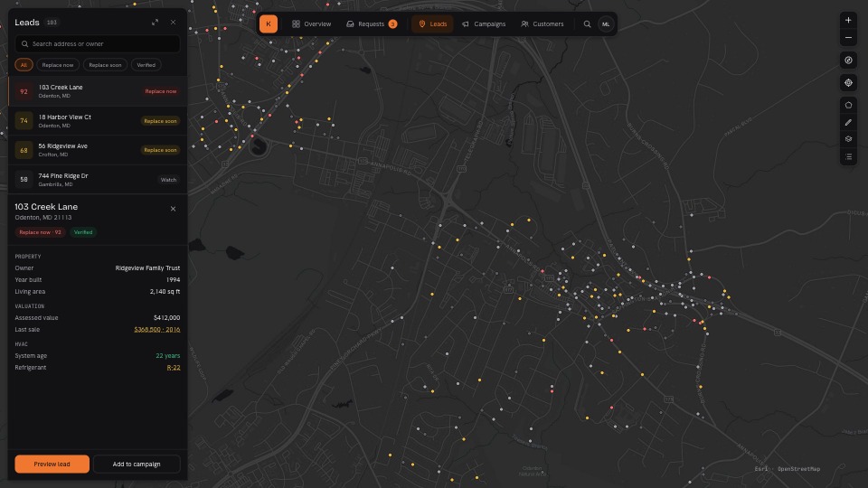Click the $412,000 assessed value
868x488 pixels.
[166, 318]
